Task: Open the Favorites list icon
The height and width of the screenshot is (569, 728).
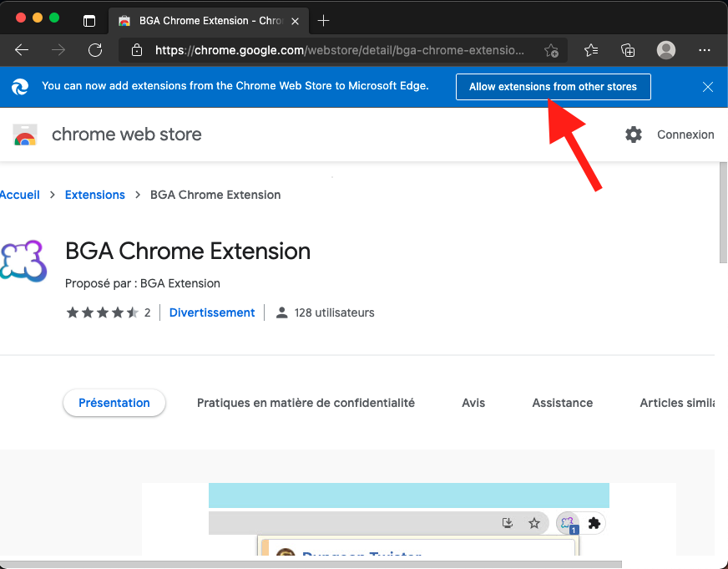Action: [591, 49]
